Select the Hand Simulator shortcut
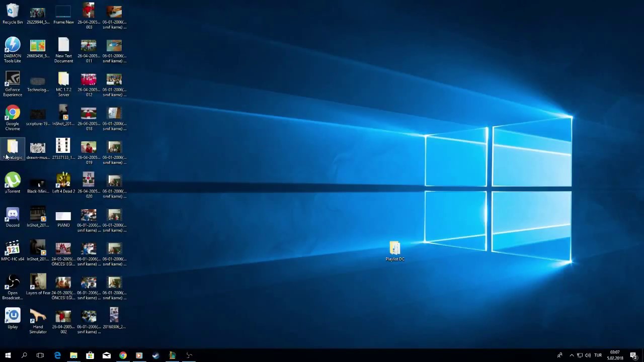 38,321
